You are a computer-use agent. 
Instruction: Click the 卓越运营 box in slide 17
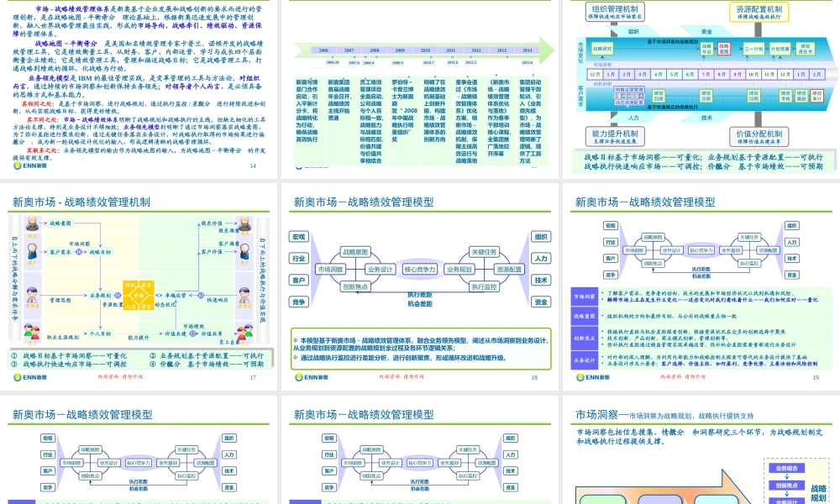tap(176, 295)
